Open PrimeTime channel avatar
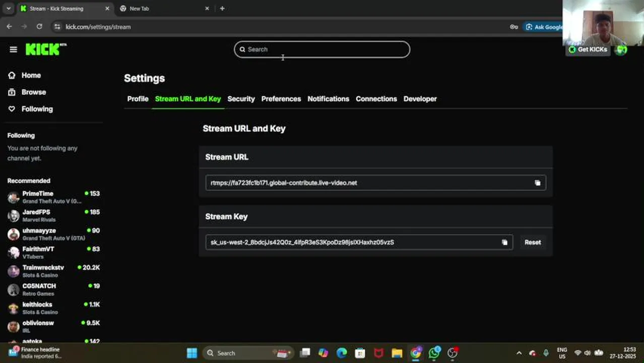Viewport: 644px width, 363px height. [14, 197]
